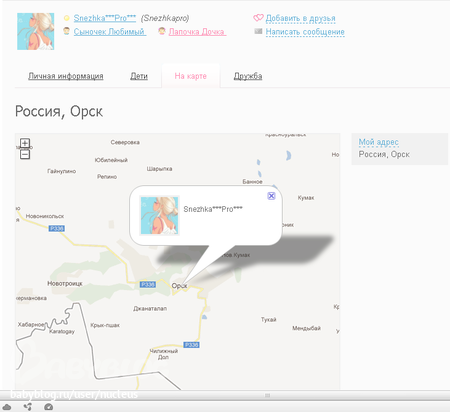Click the Шарыпка label on the map
This screenshot has height=412, width=450.
(159, 169)
